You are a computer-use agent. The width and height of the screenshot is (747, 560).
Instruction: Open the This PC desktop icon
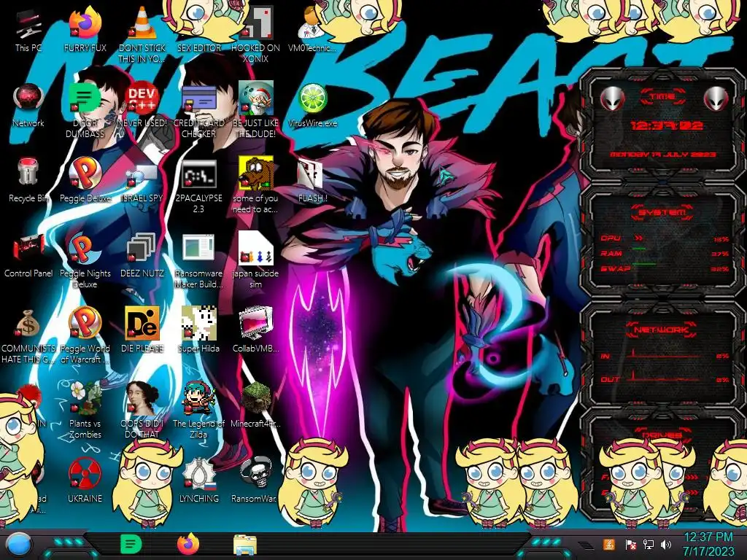coord(28,24)
